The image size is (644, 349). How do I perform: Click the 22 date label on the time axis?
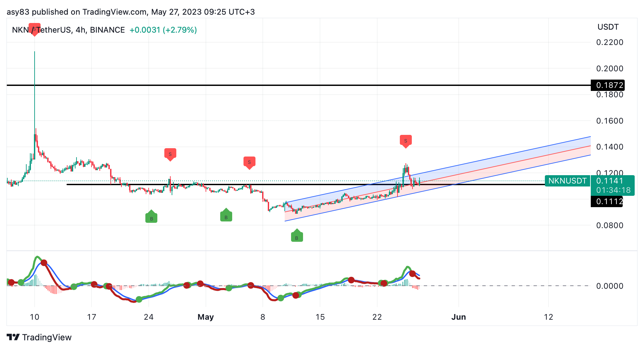(x=377, y=317)
